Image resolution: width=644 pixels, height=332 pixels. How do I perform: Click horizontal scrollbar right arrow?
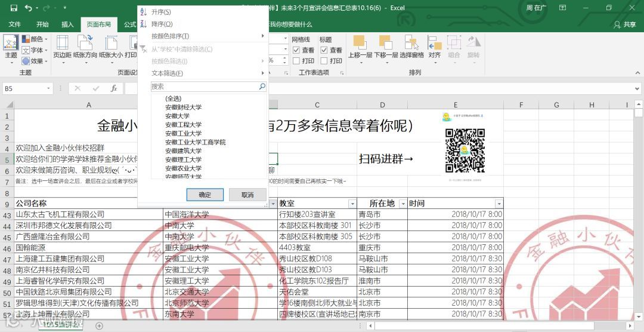pyautogui.click(x=631, y=326)
